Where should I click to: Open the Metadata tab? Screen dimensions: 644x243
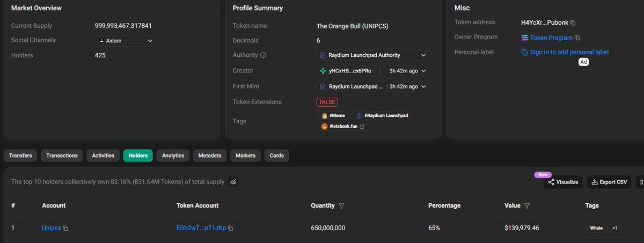click(x=210, y=156)
